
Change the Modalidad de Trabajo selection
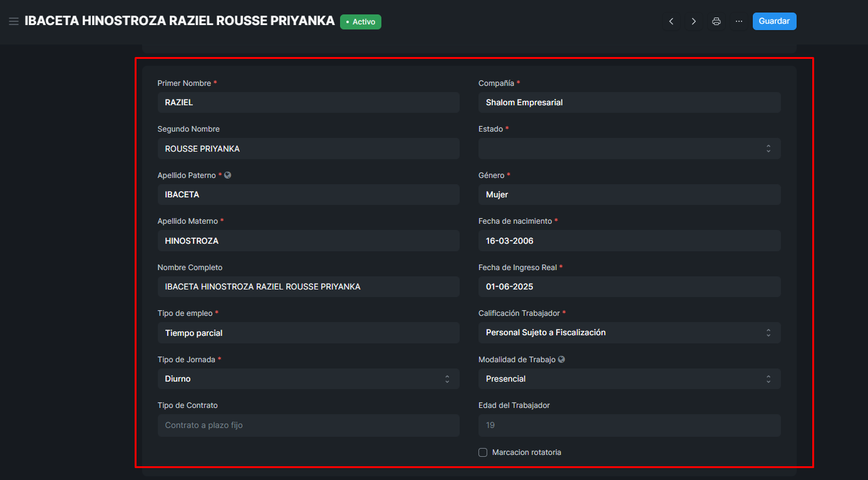point(629,379)
